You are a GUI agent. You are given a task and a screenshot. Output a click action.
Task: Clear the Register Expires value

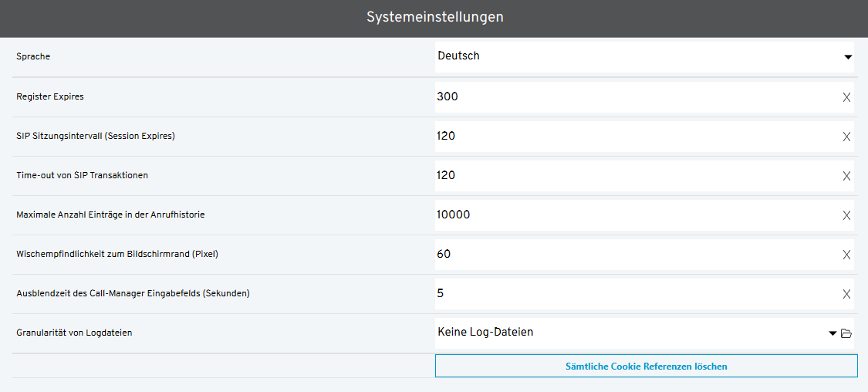846,97
